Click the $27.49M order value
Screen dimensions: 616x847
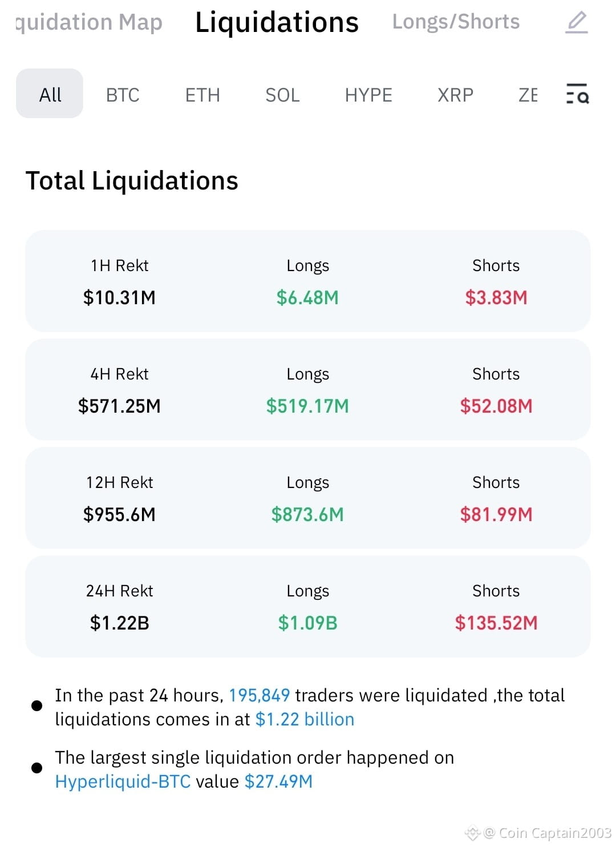point(278,781)
